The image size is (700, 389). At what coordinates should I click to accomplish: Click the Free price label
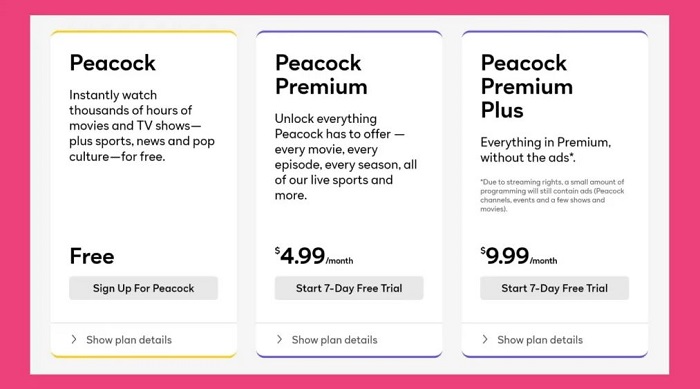coord(92,256)
